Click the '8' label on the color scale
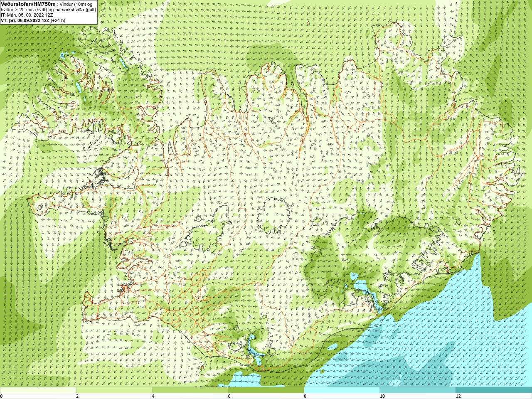Image resolution: width=532 pixels, height=399 pixels. pos(305,396)
